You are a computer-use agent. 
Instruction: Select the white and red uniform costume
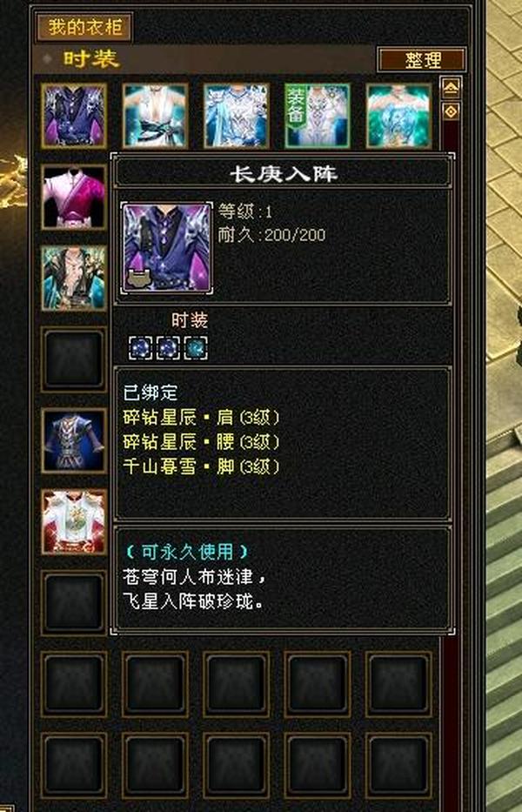(74, 522)
